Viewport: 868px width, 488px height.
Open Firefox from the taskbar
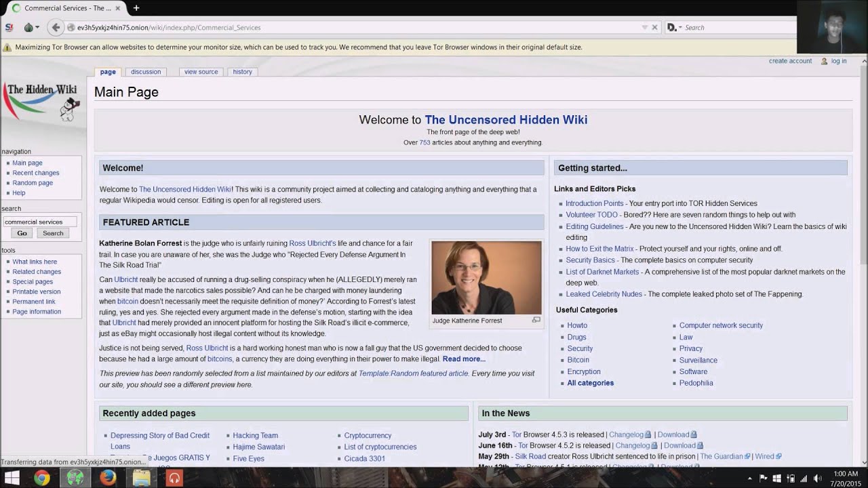click(108, 478)
